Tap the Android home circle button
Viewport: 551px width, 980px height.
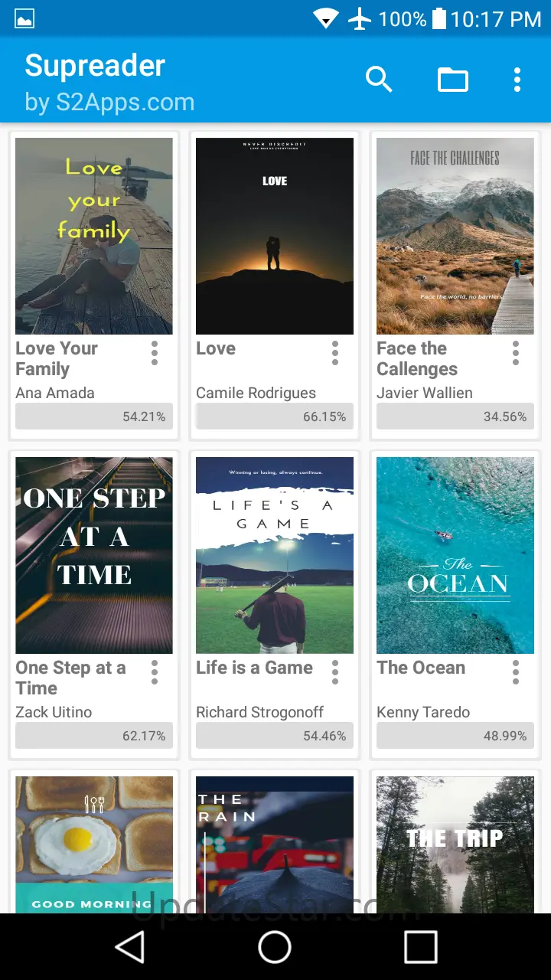pos(275,947)
